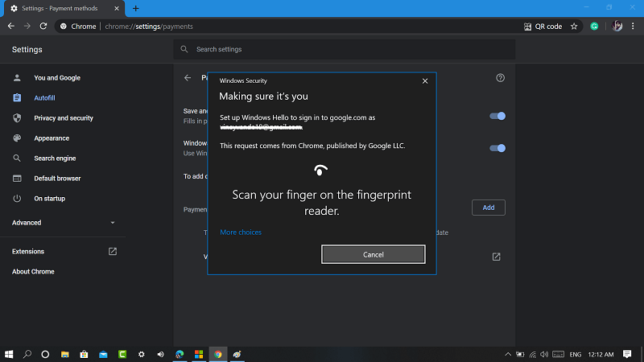Reload the current page
The width and height of the screenshot is (644, 362).
(43, 27)
